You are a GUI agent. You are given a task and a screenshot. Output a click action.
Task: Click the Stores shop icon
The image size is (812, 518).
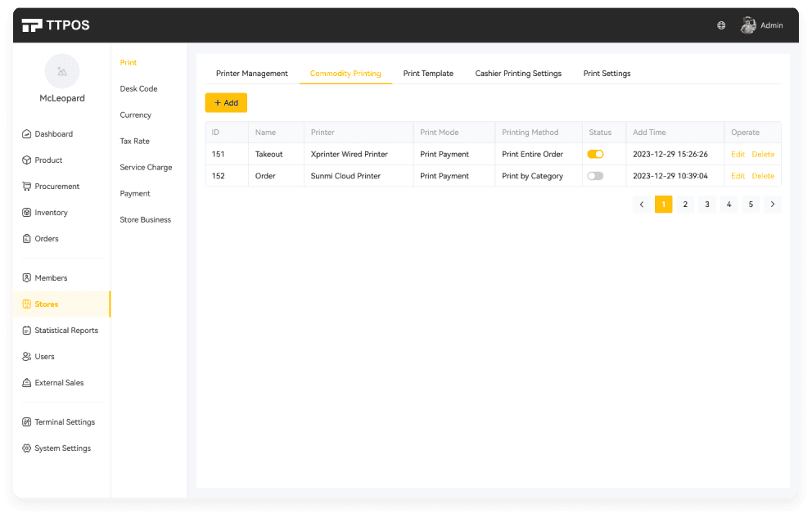26,304
